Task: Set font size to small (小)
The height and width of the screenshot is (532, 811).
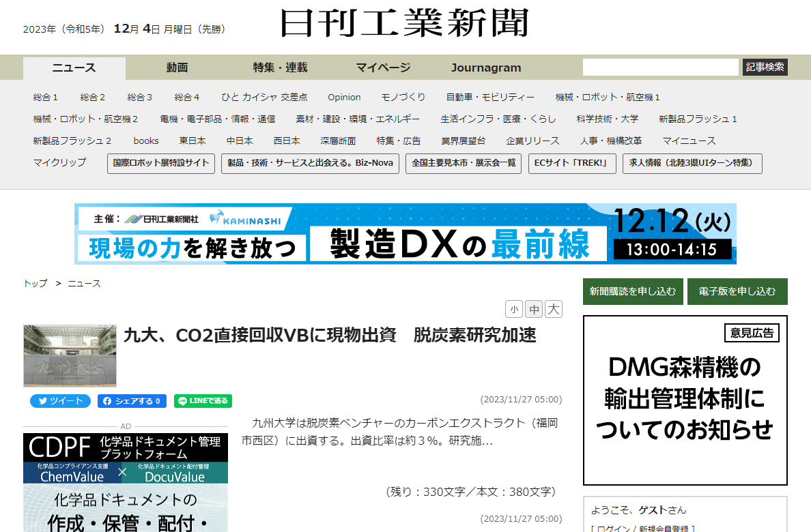Action: tap(514, 310)
